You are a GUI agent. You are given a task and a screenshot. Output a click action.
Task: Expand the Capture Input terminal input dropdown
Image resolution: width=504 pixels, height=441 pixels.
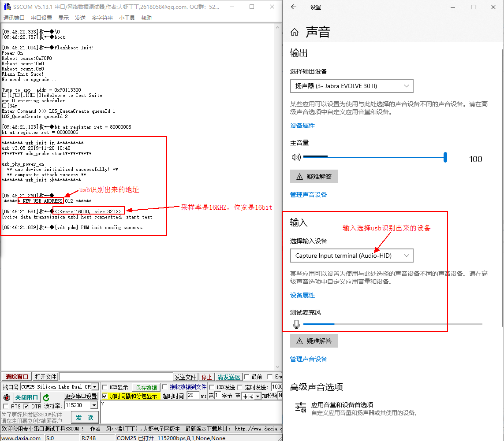coord(351,256)
